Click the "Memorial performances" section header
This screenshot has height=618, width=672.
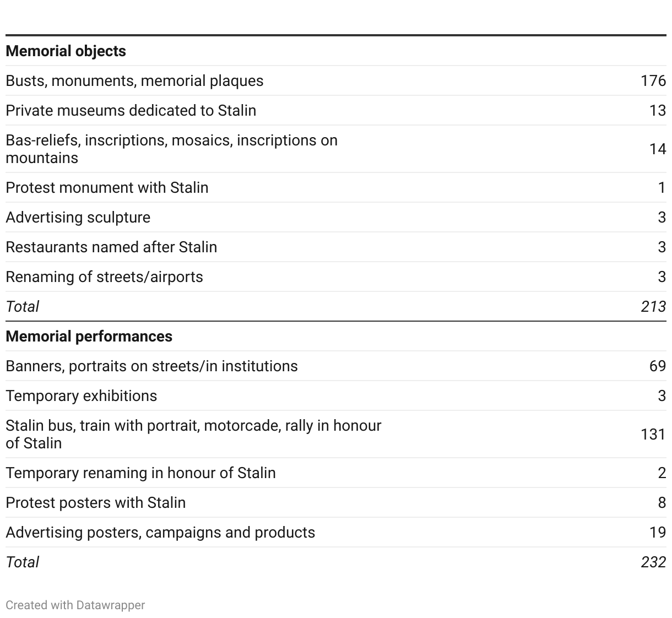click(x=89, y=337)
